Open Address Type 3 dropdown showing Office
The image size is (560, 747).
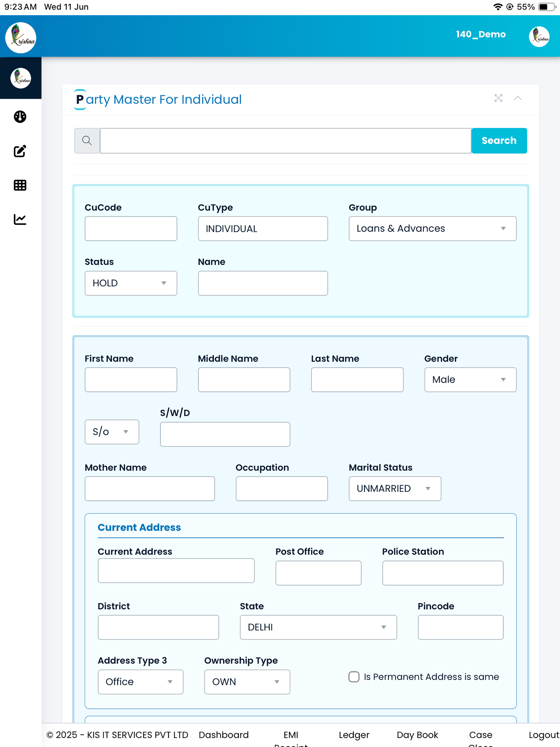pyautogui.click(x=141, y=682)
